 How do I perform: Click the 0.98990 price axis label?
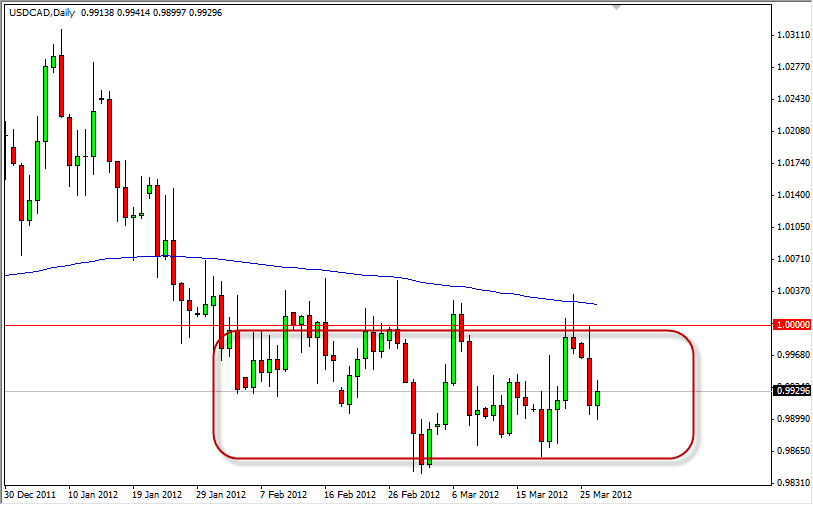[x=793, y=419]
